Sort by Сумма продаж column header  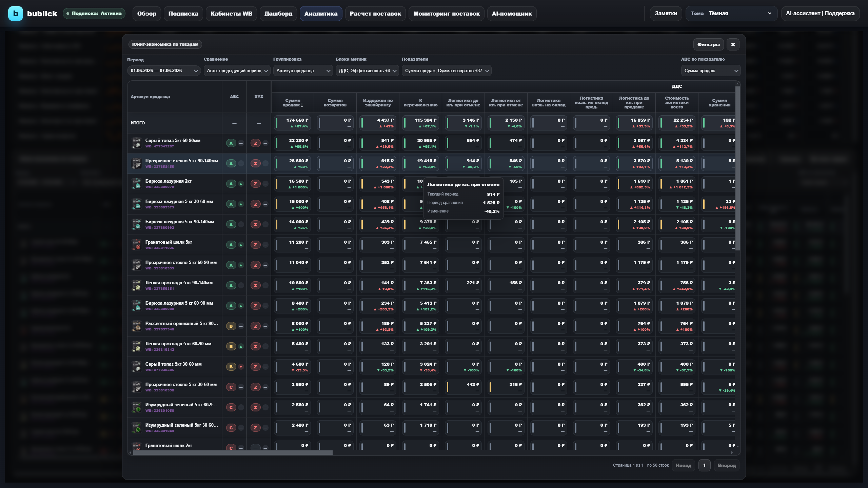tap(293, 103)
